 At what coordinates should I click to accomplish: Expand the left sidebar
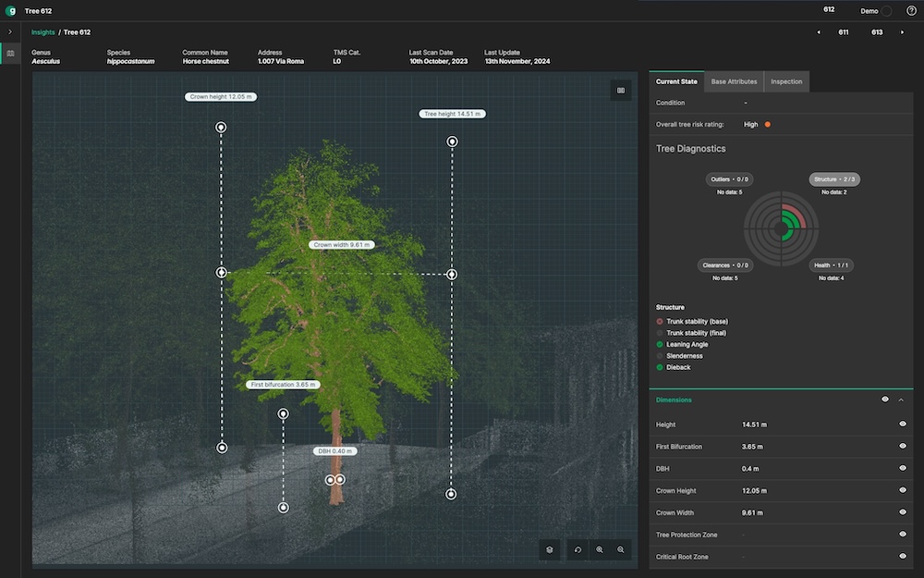pyautogui.click(x=10, y=31)
